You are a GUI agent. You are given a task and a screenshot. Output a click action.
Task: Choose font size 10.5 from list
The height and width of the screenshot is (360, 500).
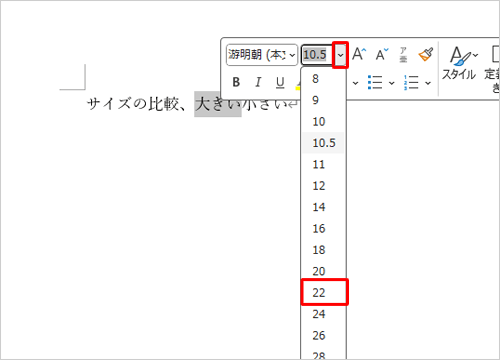click(x=323, y=143)
